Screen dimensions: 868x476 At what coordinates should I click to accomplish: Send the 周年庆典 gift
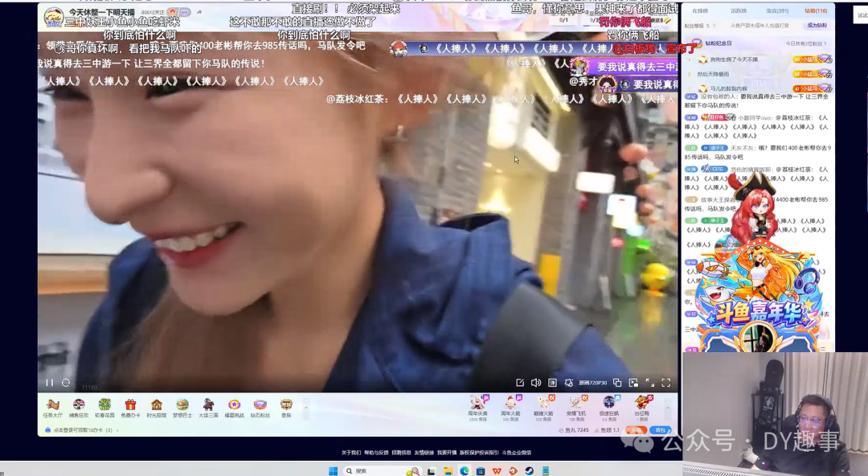coord(477,408)
